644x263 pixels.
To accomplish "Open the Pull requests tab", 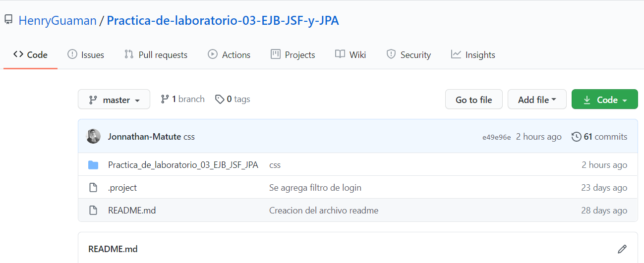I will click(x=156, y=54).
